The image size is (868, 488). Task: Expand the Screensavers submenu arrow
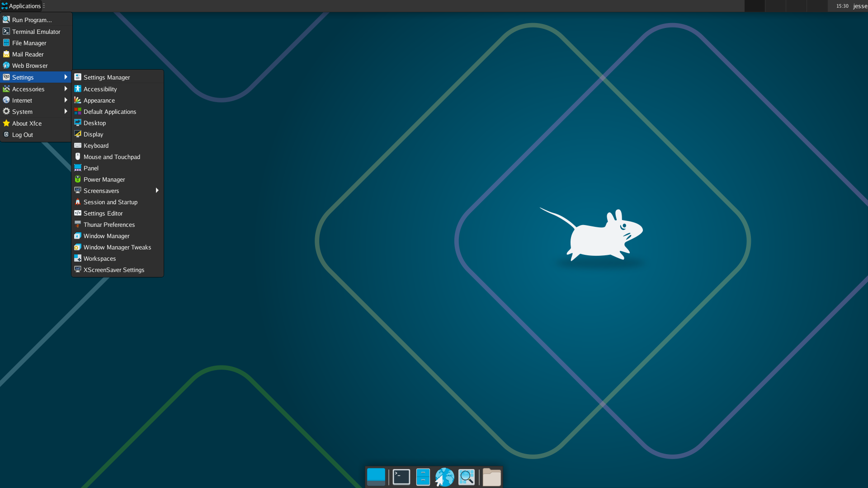(x=157, y=191)
